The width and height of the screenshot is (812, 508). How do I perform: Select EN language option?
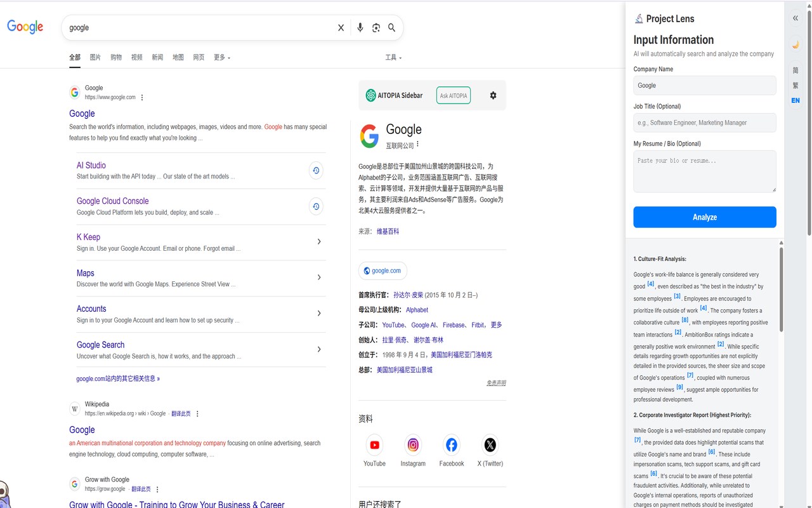click(x=796, y=100)
